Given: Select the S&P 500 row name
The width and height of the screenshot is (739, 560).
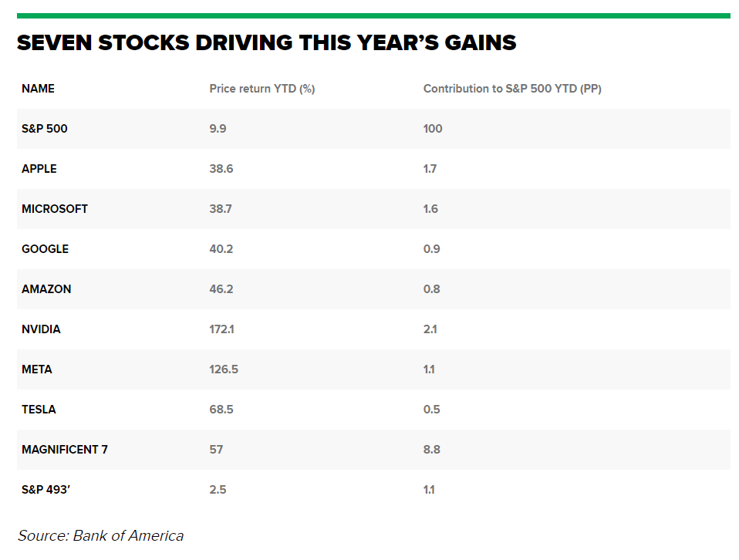Looking at the screenshot, I should click(x=44, y=129).
